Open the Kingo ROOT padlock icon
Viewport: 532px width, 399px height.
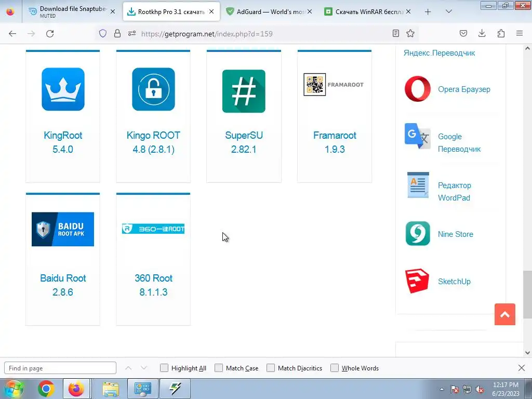(x=153, y=89)
